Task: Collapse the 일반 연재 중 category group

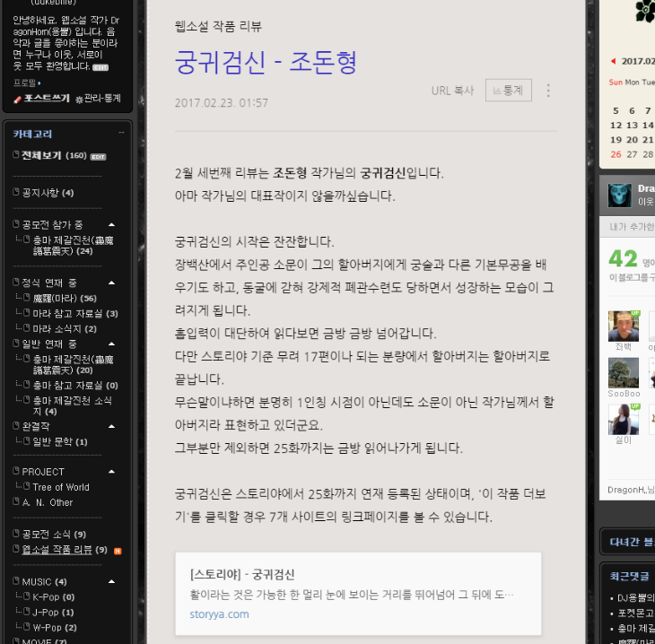Action: (x=111, y=344)
